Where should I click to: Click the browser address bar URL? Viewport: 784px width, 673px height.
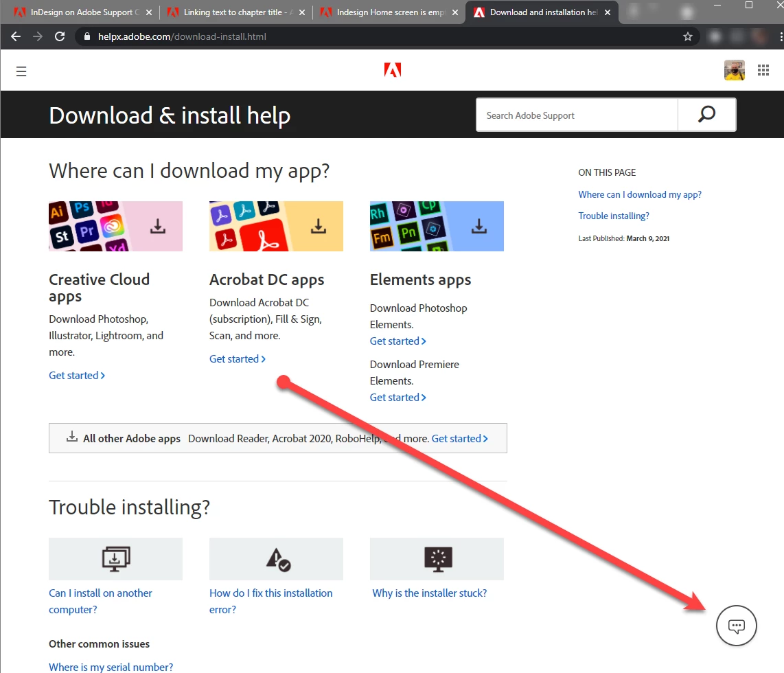pyautogui.click(x=182, y=36)
